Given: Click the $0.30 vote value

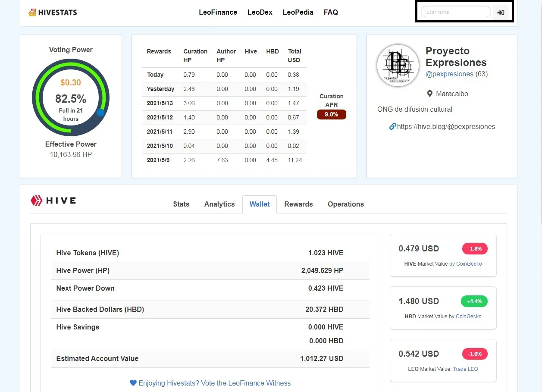Looking at the screenshot, I should click(x=71, y=82).
